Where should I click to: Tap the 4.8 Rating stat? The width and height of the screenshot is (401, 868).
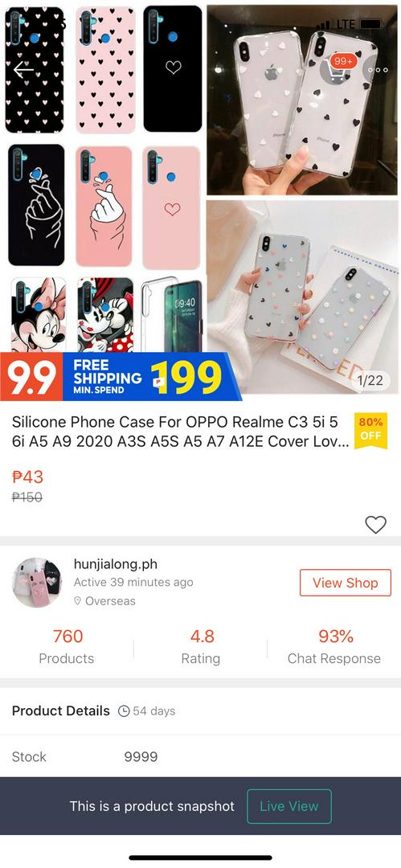[201, 646]
